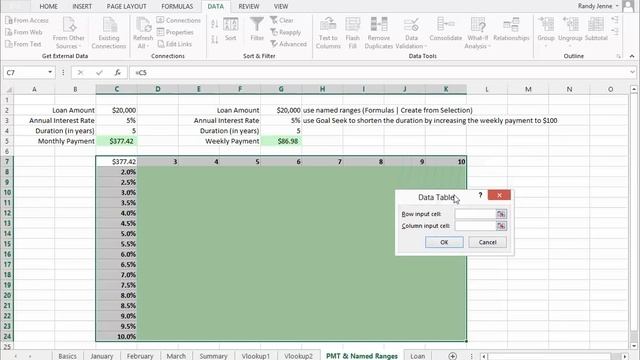Click Data Table dialog help question mark
This screenshot has width=640, height=360.
[480, 195]
